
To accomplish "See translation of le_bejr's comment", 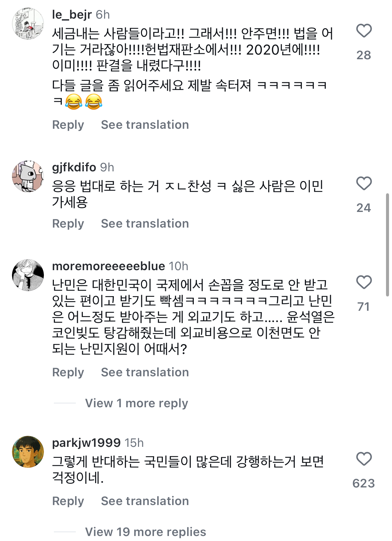I will [x=145, y=125].
